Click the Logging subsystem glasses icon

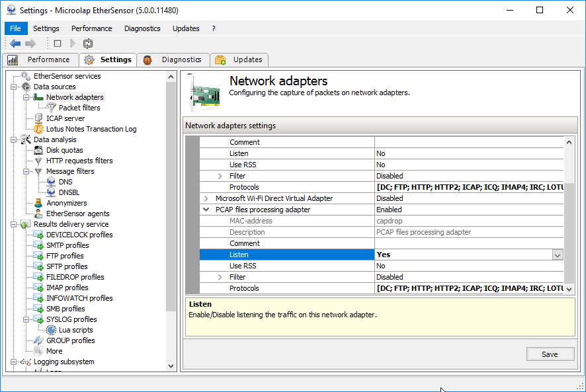[26, 362]
